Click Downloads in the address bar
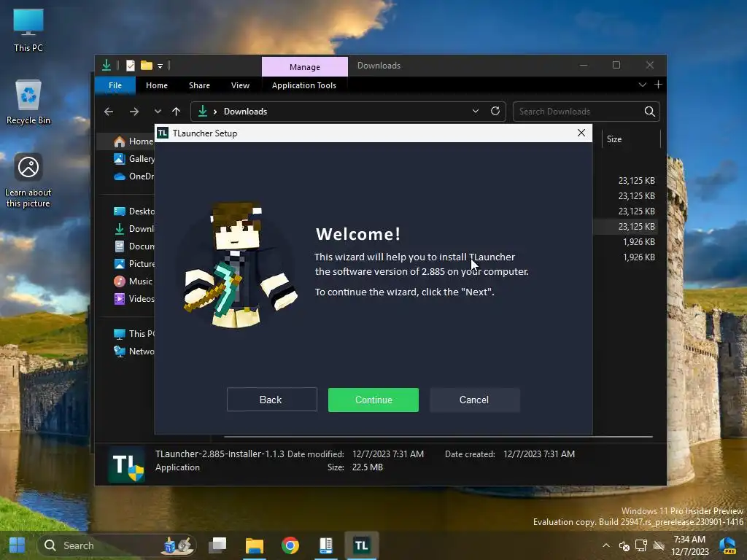Screen dimensions: 747x560 pos(245,112)
